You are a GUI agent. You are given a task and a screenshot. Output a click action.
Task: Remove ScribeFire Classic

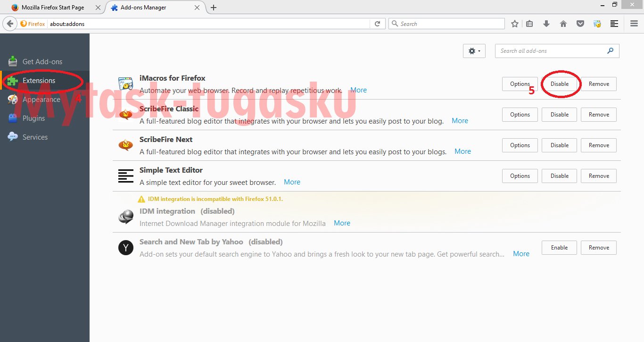click(x=599, y=115)
